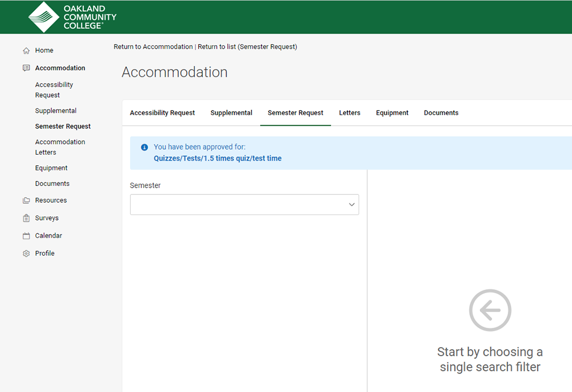Image resolution: width=572 pixels, height=392 pixels.
Task: Open the Semester dropdown
Action: coord(245,204)
